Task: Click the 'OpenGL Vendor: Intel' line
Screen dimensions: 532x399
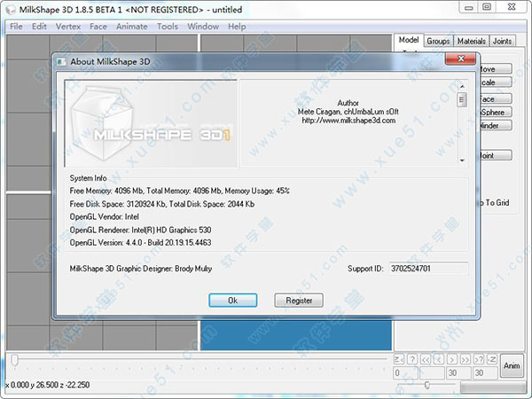Action: point(104,216)
